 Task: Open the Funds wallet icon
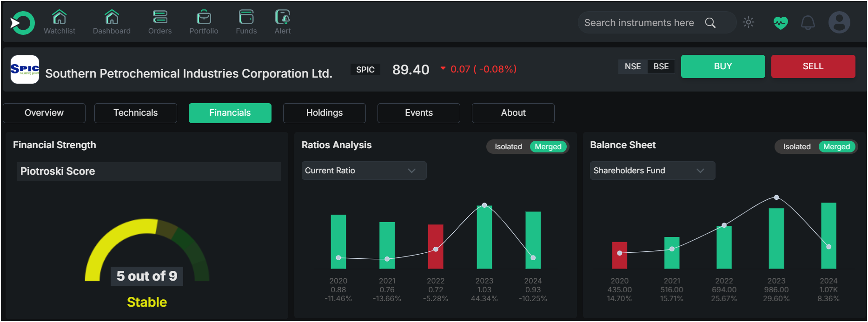tap(246, 17)
